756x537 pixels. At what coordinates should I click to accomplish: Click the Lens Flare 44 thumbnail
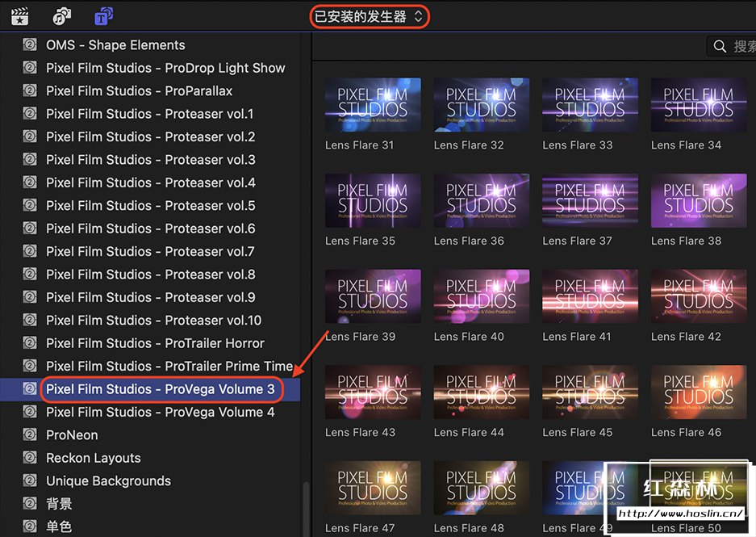481,392
